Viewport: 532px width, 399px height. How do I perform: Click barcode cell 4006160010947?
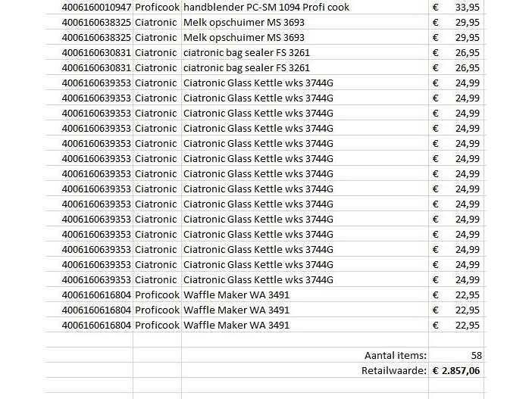[89, 7]
